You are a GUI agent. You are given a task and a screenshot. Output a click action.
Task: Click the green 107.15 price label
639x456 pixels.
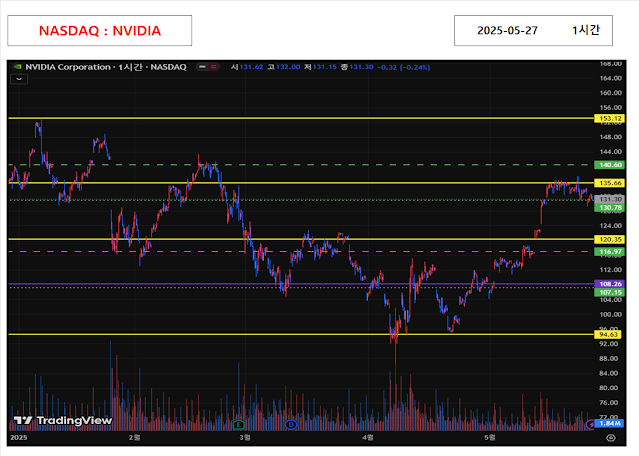click(609, 292)
